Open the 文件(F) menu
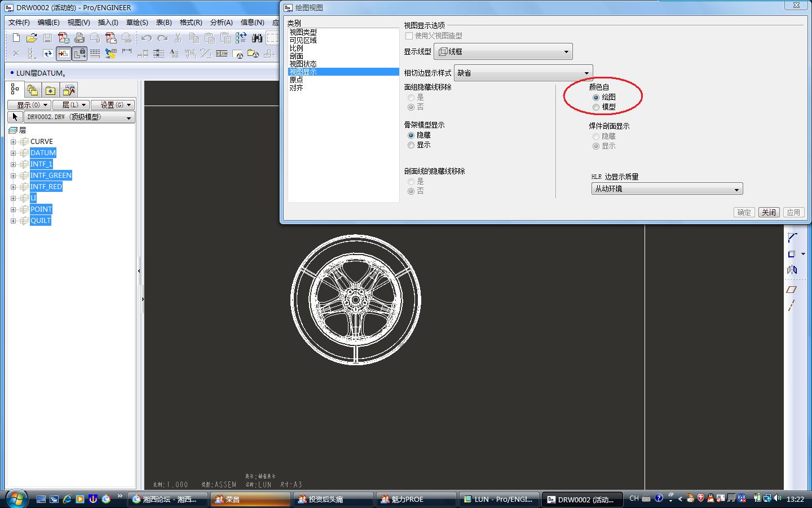 click(x=19, y=23)
